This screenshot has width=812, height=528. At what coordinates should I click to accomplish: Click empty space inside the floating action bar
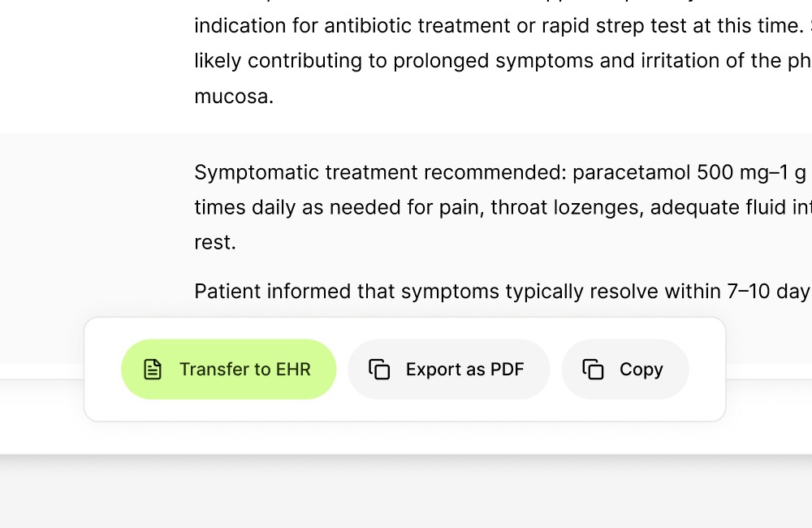point(707,370)
